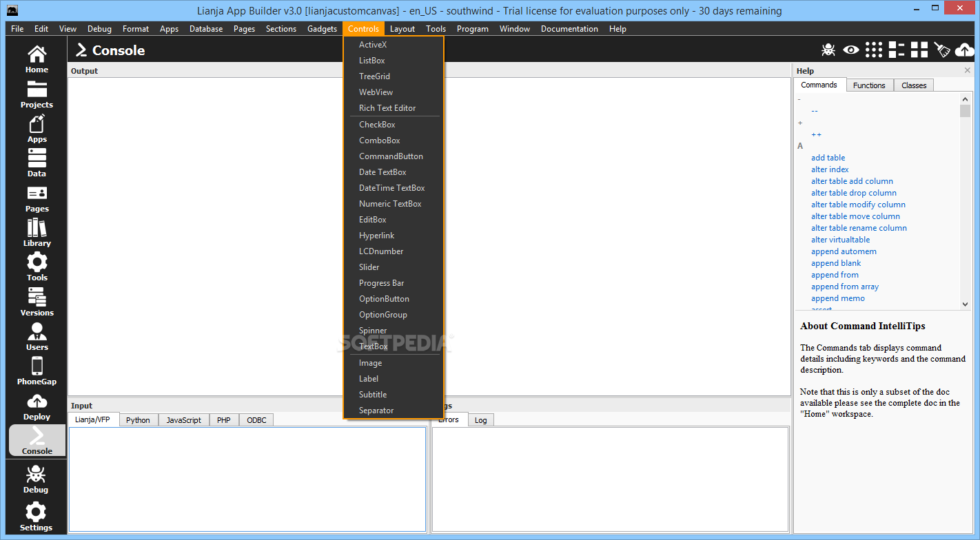Open the Deploy workspace in sidebar
This screenshot has height=540, width=980.
[37, 406]
